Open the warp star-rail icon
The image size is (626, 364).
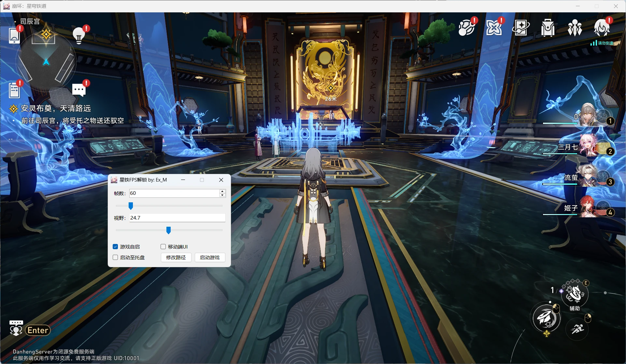click(x=520, y=28)
